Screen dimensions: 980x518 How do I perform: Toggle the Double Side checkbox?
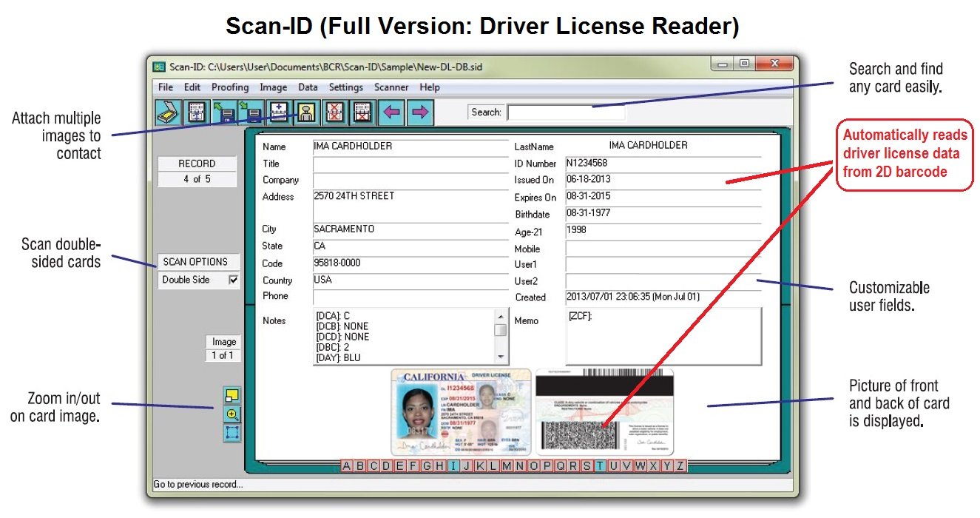[234, 280]
